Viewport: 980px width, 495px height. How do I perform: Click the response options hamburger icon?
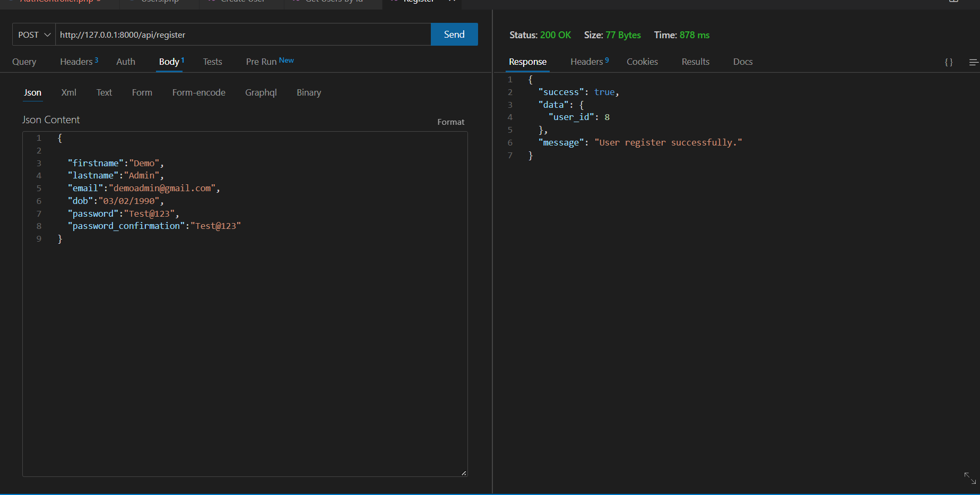click(974, 62)
